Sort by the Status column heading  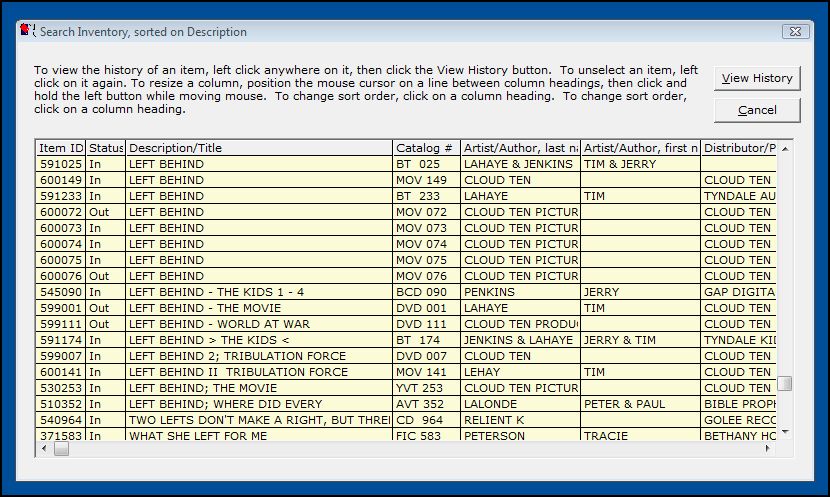[x=105, y=148]
